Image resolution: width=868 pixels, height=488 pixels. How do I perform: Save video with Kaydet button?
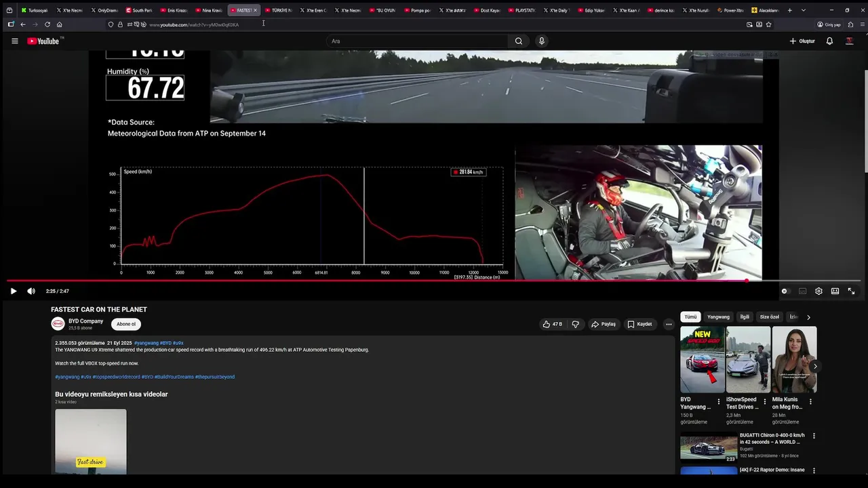639,325
